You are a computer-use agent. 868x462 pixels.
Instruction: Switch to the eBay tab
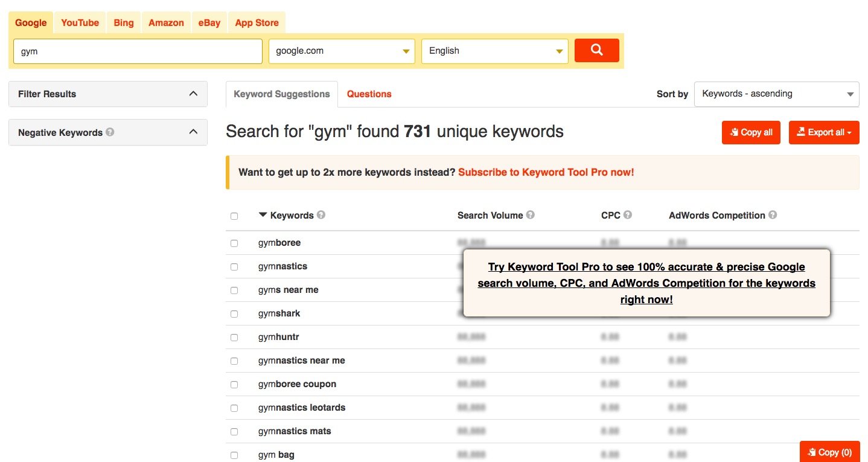click(209, 22)
